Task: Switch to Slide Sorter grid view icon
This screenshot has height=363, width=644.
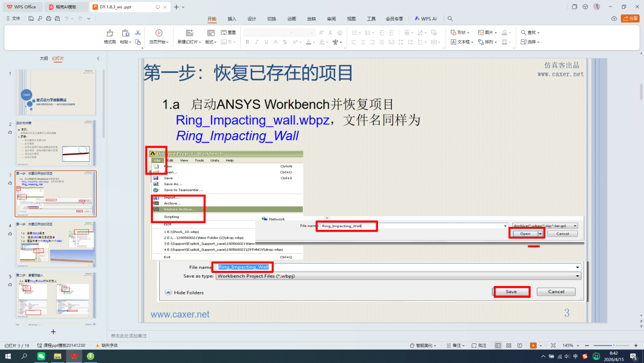Action: 509,345
